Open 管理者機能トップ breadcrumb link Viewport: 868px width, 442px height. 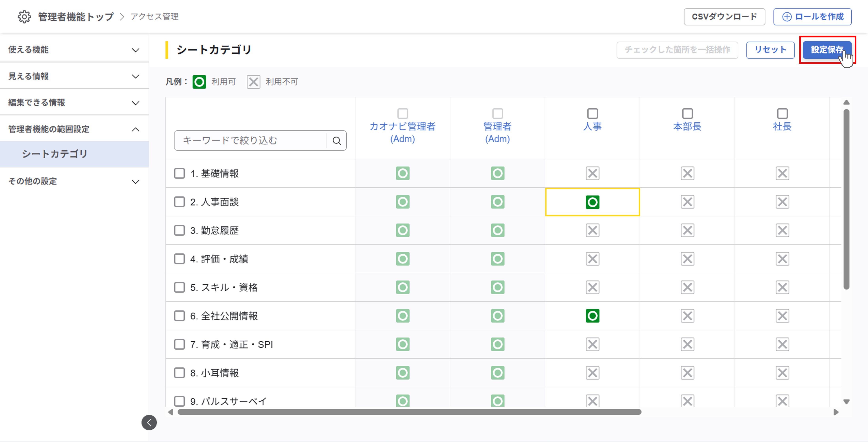(x=75, y=17)
